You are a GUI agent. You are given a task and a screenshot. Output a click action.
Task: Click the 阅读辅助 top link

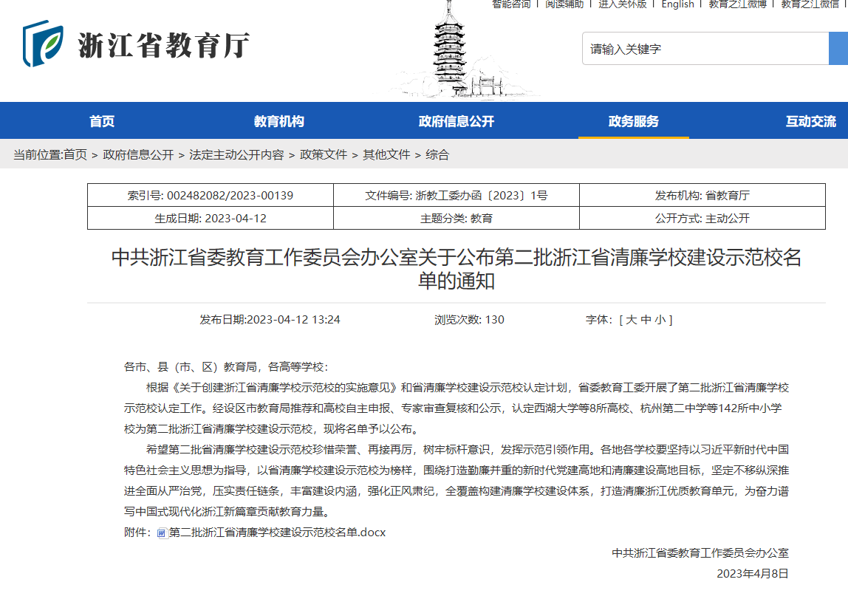[x=564, y=4]
